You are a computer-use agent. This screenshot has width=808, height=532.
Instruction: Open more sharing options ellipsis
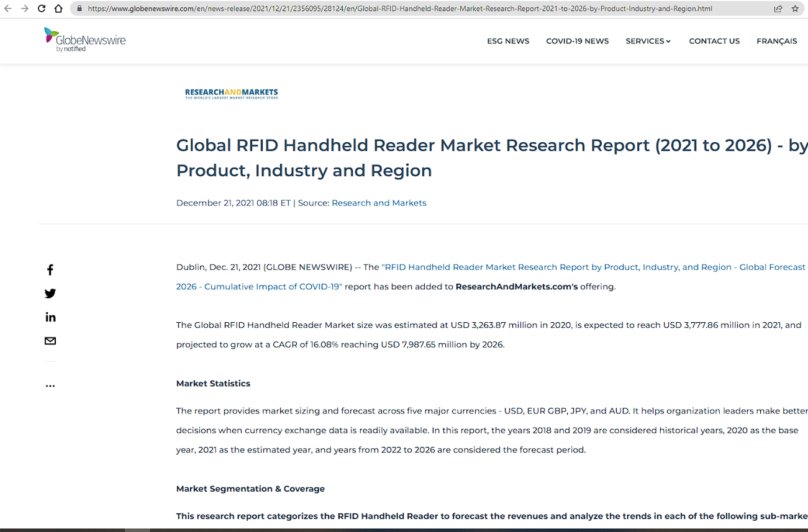tap(50, 385)
